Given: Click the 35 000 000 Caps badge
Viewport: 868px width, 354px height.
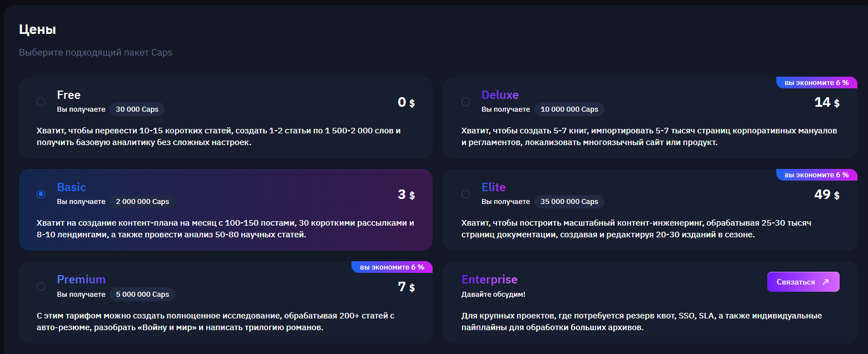Looking at the screenshot, I should [x=569, y=202].
